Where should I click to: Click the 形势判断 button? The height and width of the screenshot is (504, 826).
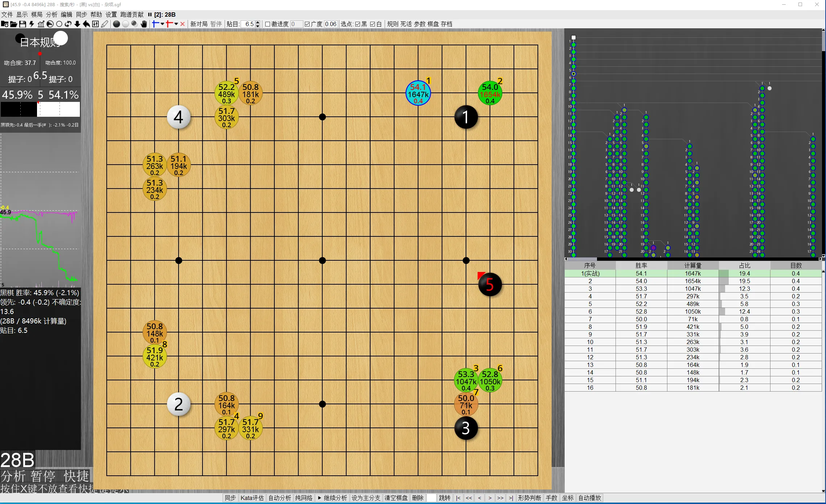[x=529, y=498]
